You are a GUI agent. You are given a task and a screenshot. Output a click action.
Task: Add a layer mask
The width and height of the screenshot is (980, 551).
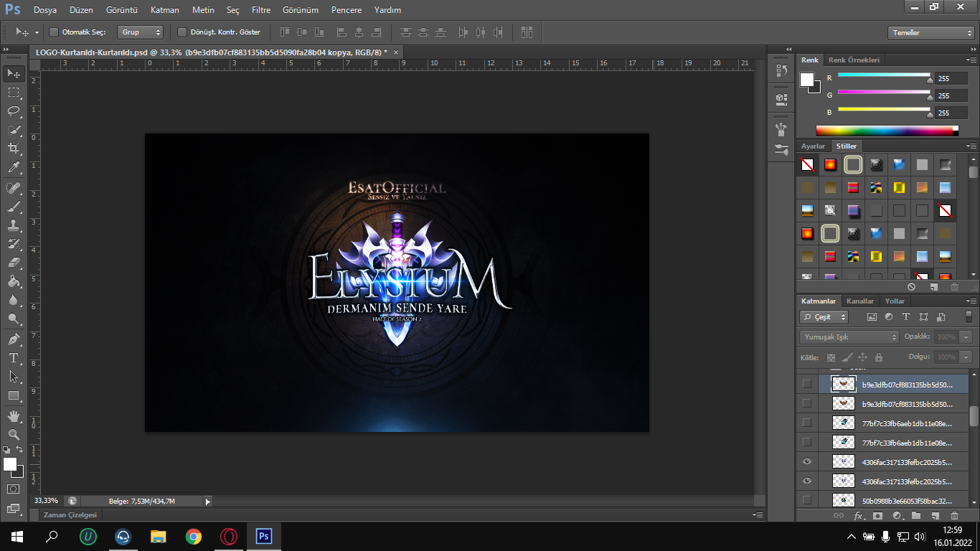(878, 516)
